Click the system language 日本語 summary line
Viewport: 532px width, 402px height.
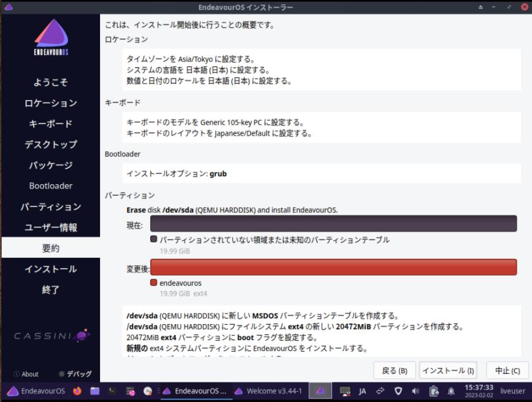pos(198,70)
